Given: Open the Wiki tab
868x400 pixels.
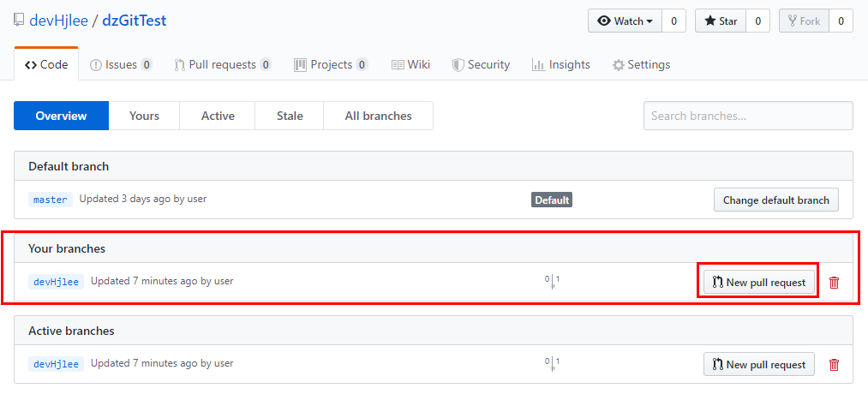Looking at the screenshot, I should [410, 65].
